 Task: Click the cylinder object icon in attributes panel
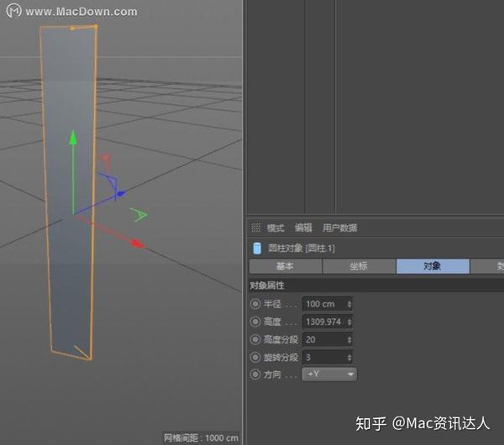click(256, 248)
